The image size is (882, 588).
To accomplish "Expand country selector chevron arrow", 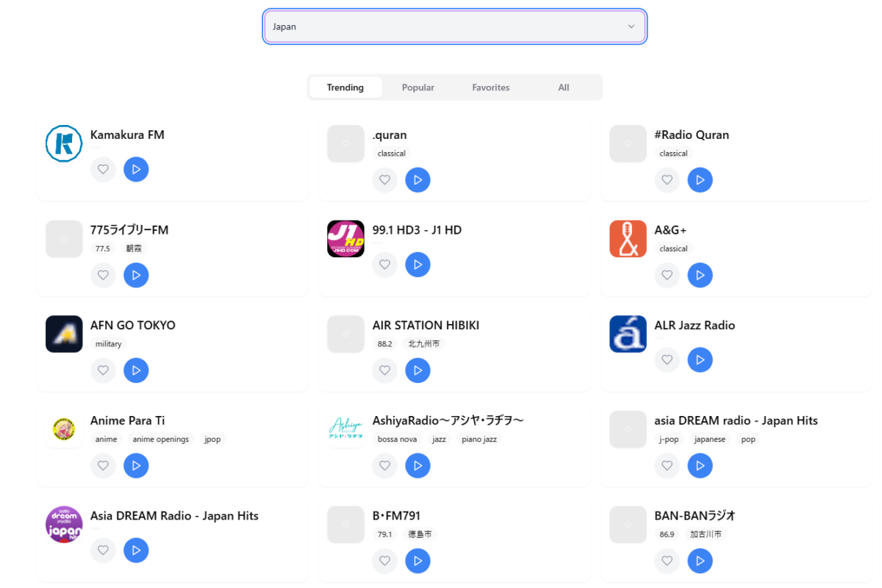I will [x=631, y=26].
